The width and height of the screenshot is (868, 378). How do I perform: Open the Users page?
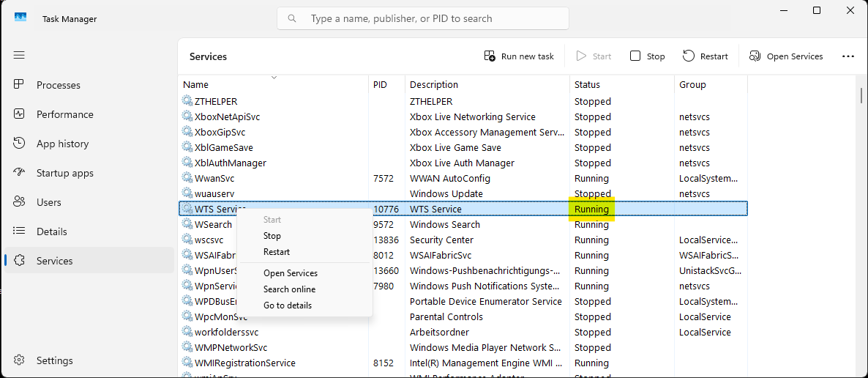(x=48, y=202)
